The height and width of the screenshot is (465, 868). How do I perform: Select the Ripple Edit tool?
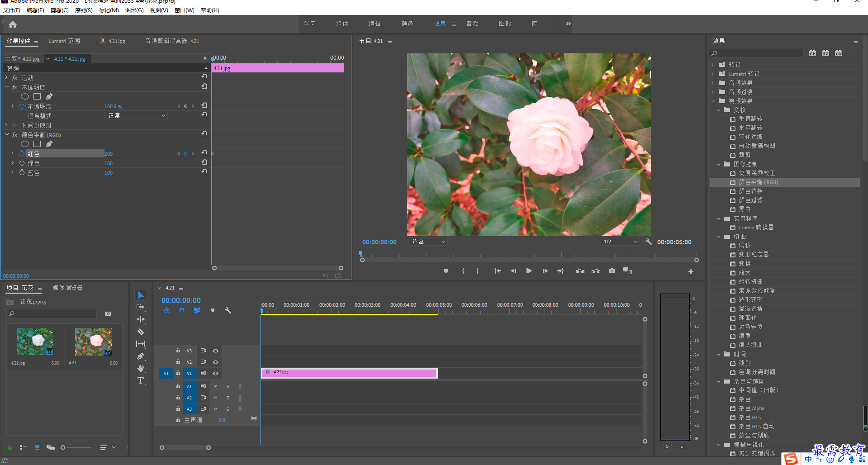click(141, 319)
